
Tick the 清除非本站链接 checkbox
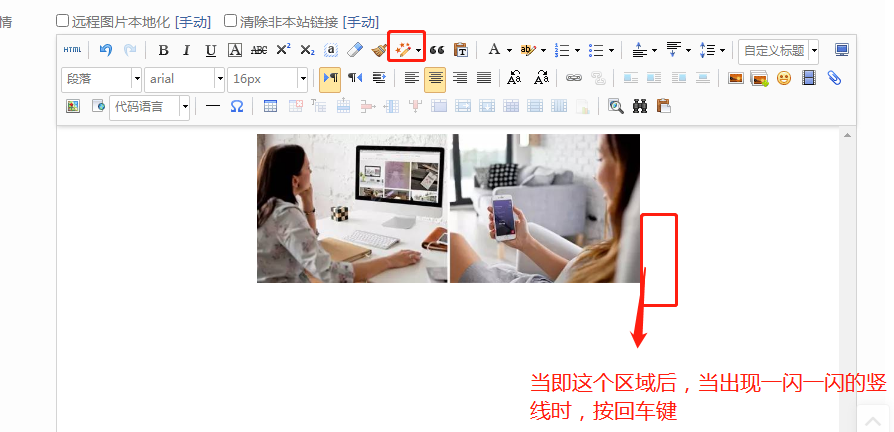(231, 20)
